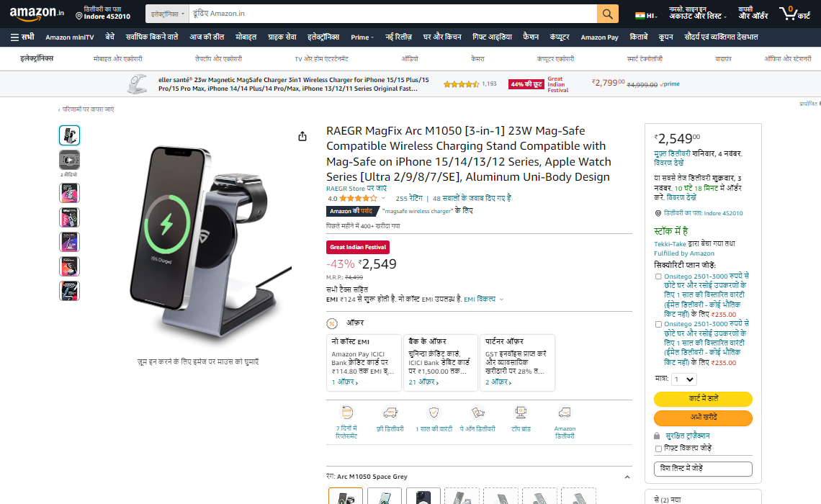
Task: Click the product star rating icons
Action: pos(358,198)
